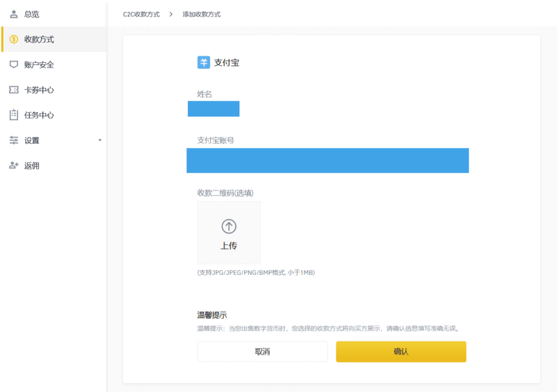Viewport: 558px width, 392px height.
Task: Expand the 设置 submenu arrow
Action: [x=100, y=140]
